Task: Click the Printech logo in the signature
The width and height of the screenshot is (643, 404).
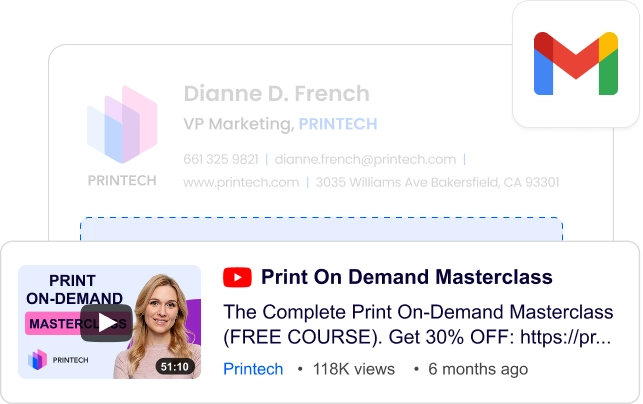Action: 122,124
